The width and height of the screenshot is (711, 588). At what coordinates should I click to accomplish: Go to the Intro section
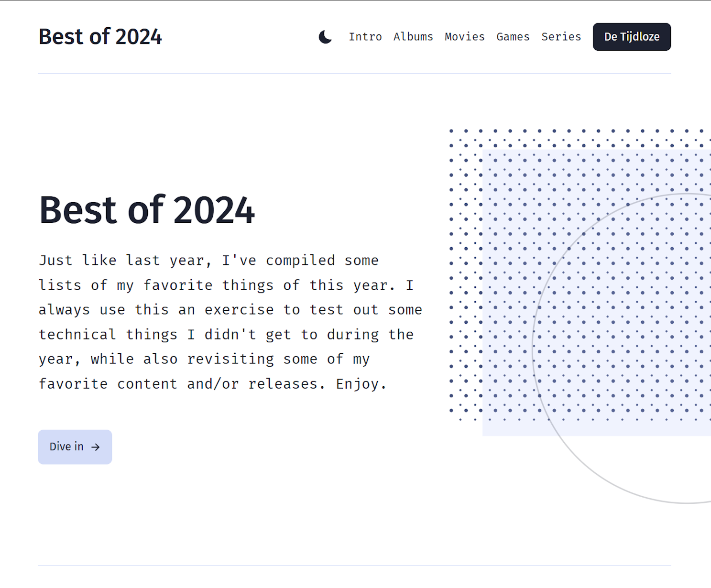click(x=365, y=37)
